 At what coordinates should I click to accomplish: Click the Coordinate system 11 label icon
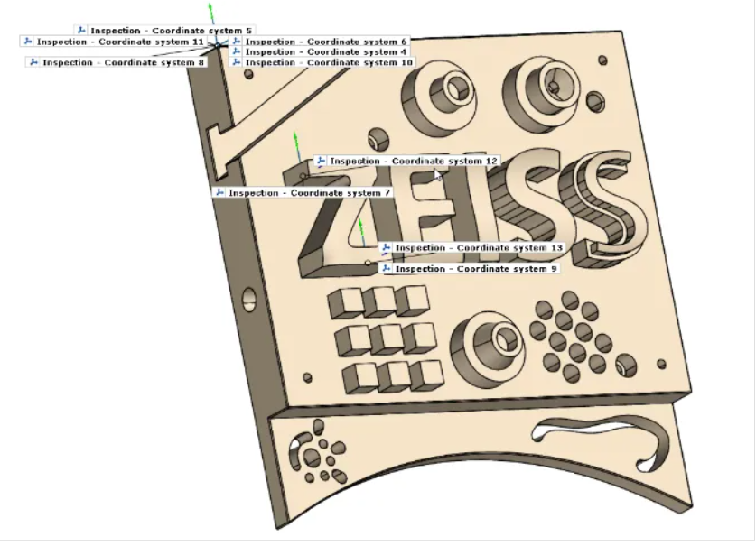[28, 42]
